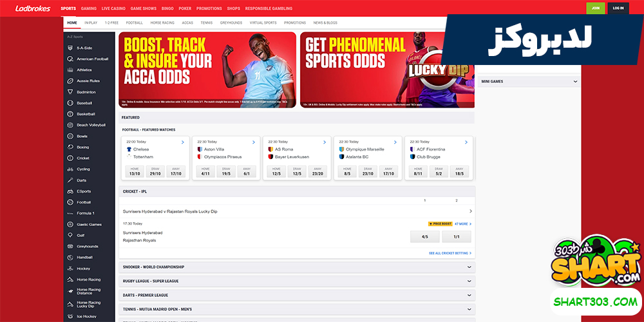The width and height of the screenshot is (644, 322).
Task: Click the Handball icon
Action: [x=70, y=257]
